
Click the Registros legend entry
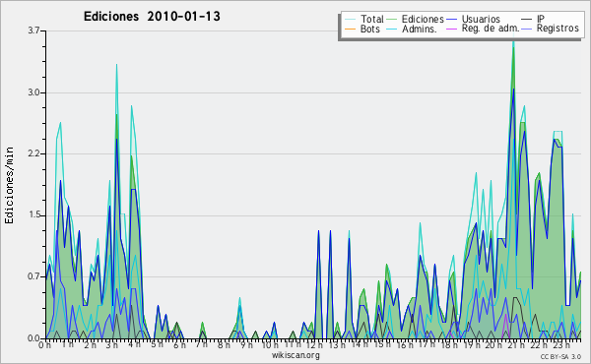[x=558, y=29]
